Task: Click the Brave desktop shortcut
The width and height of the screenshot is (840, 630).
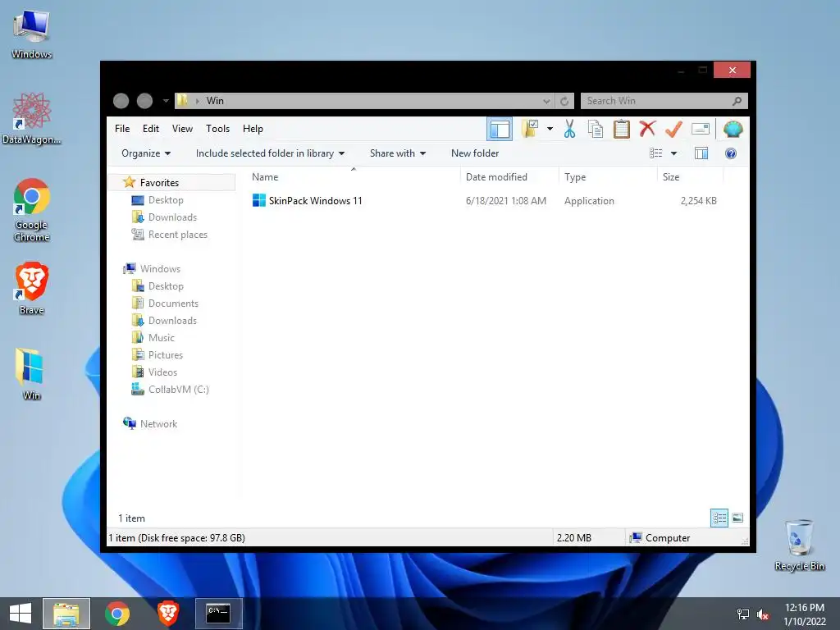Action: (32, 288)
